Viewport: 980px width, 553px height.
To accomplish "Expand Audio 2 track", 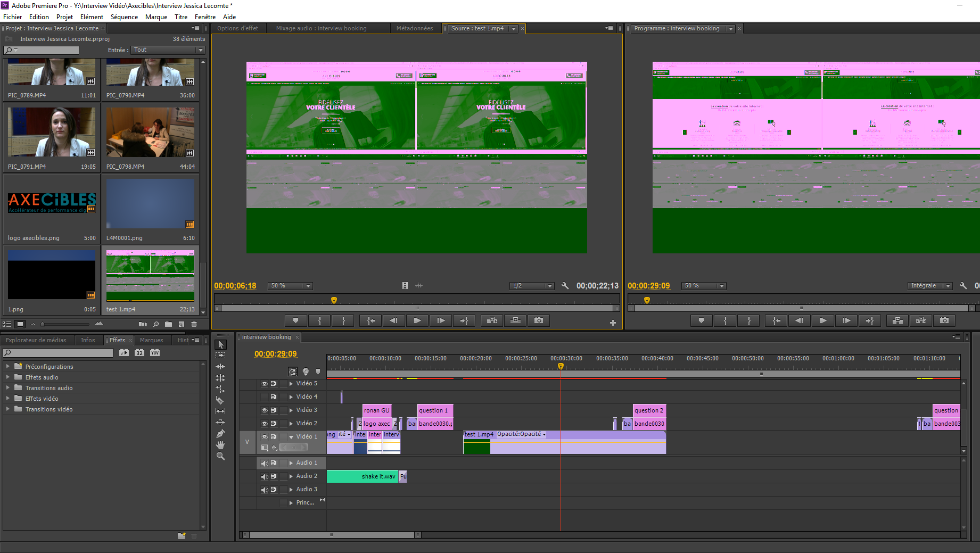I will click(x=291, y=476).
